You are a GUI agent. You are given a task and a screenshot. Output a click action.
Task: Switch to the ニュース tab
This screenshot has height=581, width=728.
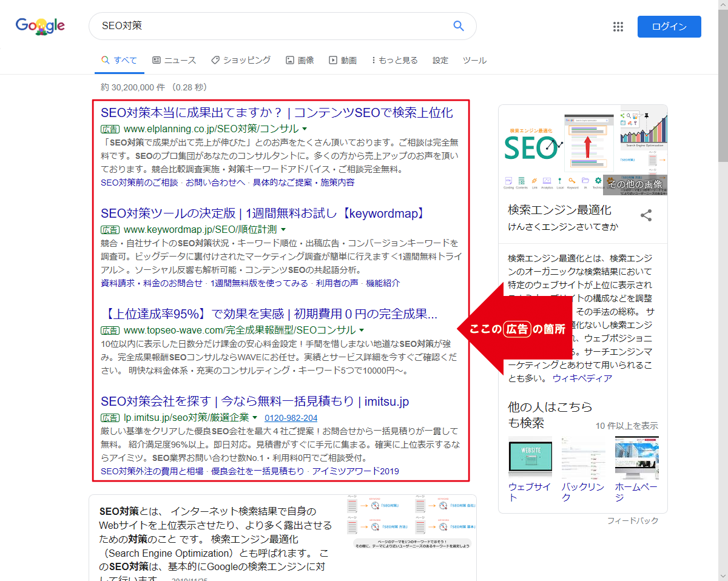(x=174, y=60)
